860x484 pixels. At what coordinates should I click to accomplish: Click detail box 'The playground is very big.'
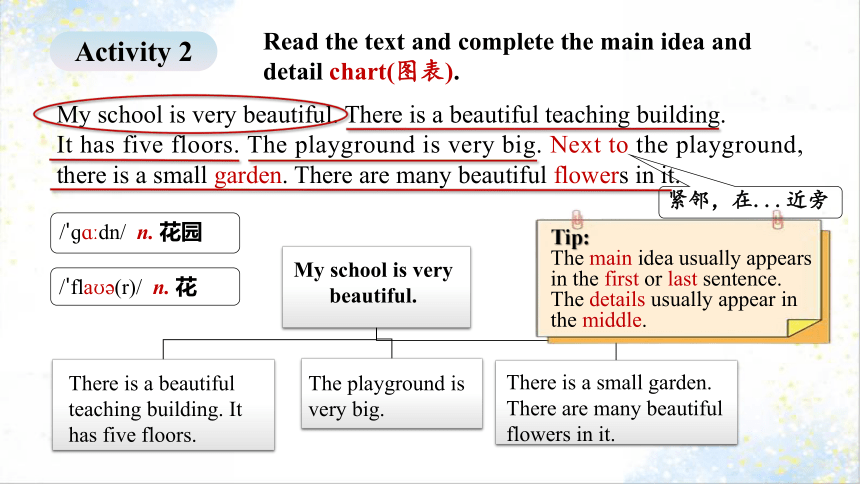tap(392, 393)
